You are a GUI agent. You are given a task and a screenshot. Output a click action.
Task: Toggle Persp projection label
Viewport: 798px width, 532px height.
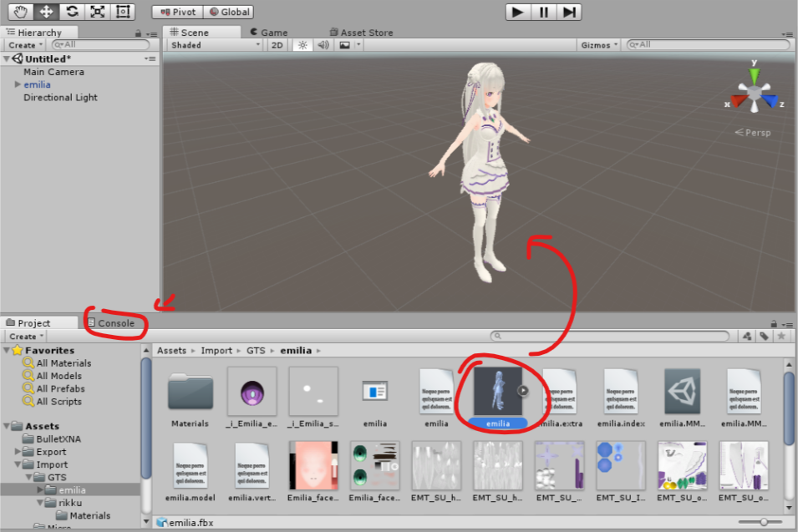coord(753,133)
